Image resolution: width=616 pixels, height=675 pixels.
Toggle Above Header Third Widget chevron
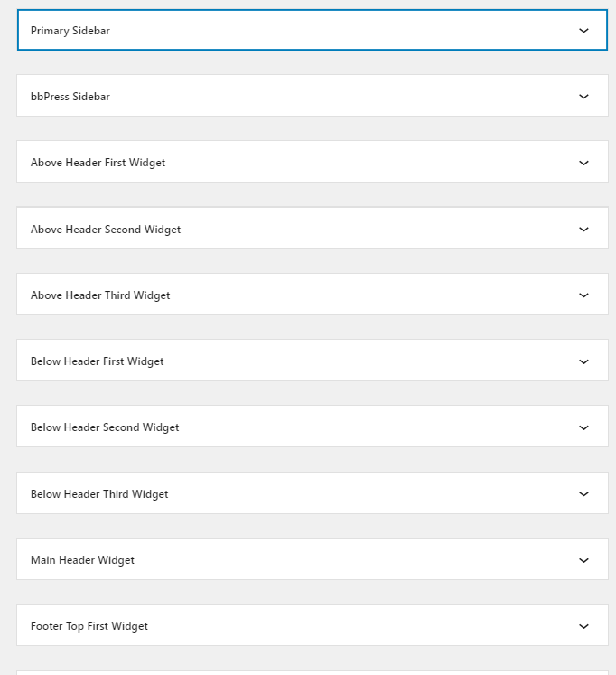tap(583, 295)
